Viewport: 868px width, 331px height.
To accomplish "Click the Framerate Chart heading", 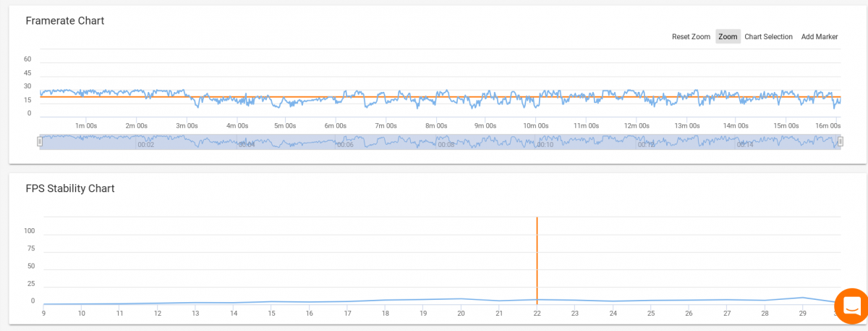I will pyautogui.click(x=65, y=20).
